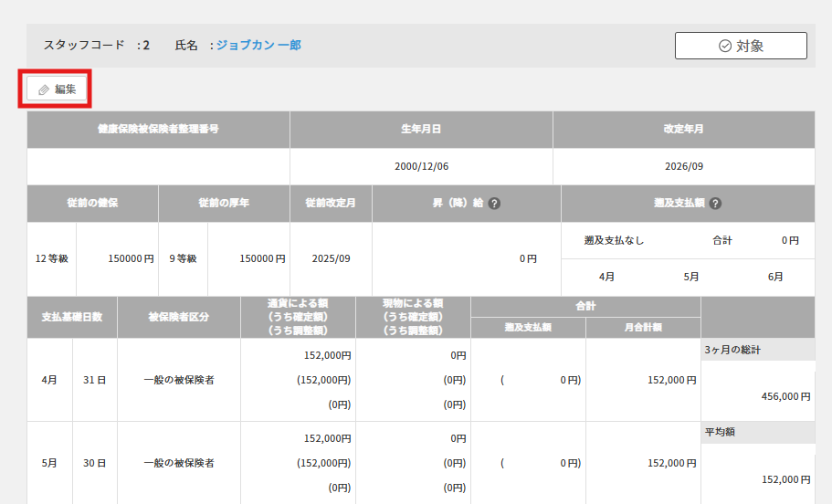The image size is (832, 504).
Task: Click スタッフコード :2 label
Action: point(97,45)
